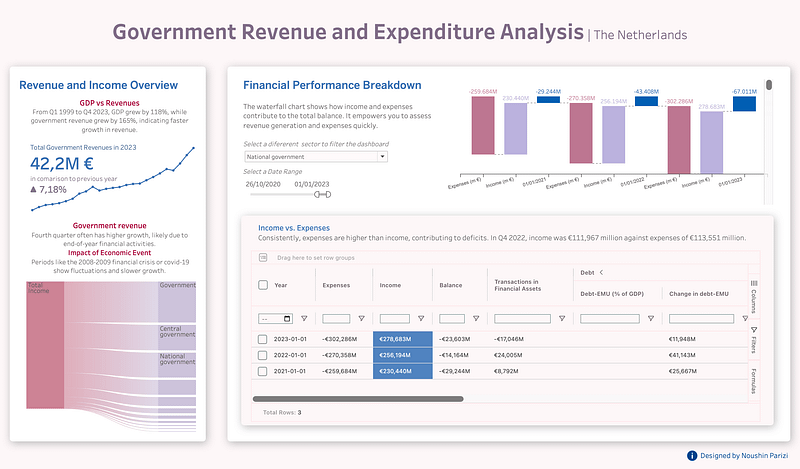Open the National government sector dropdown

pos(315,157)
